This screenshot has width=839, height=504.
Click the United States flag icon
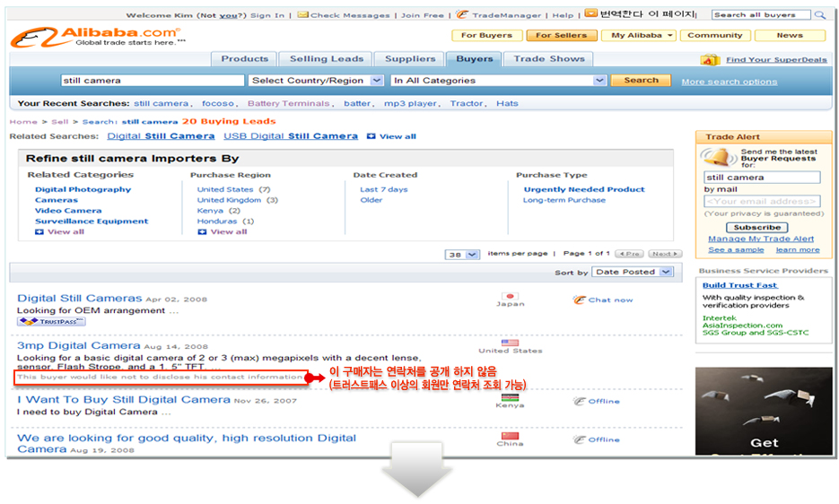click(510, 343)
